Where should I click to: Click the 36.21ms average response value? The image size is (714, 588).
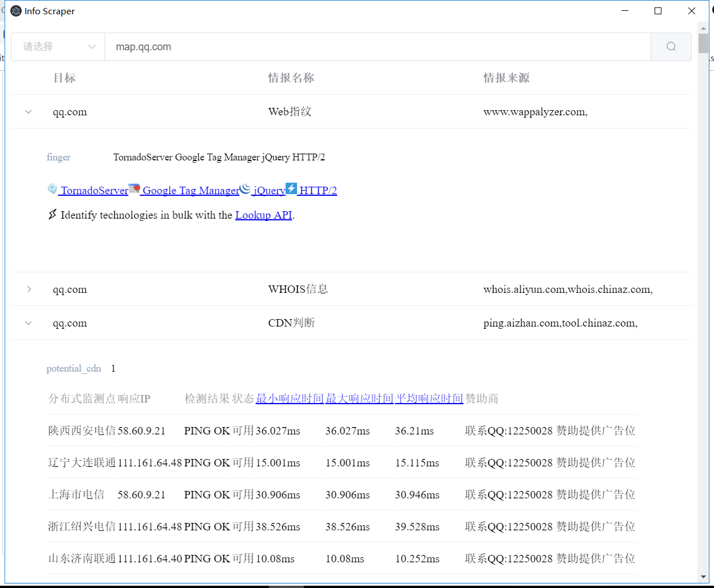click(x=415, y=430)
